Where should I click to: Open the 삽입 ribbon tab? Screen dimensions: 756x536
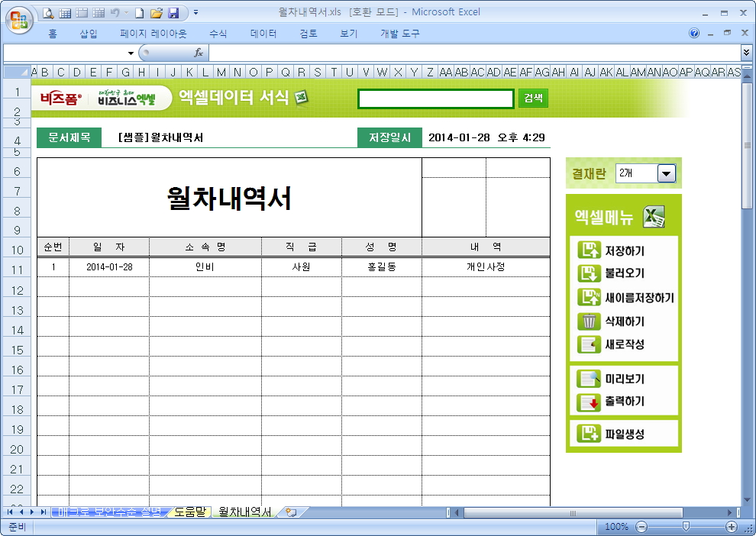(x=89, y=34)
